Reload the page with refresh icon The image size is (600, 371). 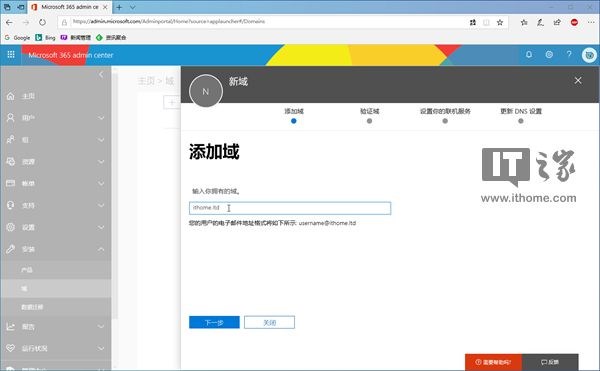coord(42,22)
